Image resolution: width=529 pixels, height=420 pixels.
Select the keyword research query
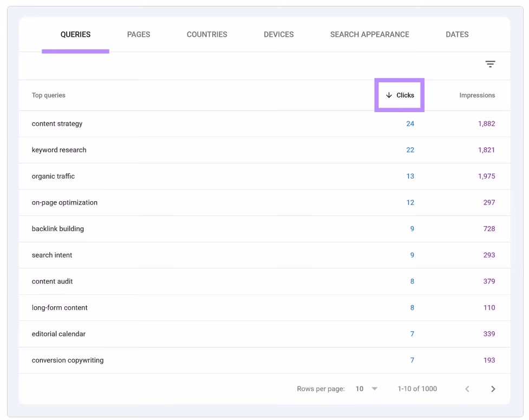pos(59,150)
